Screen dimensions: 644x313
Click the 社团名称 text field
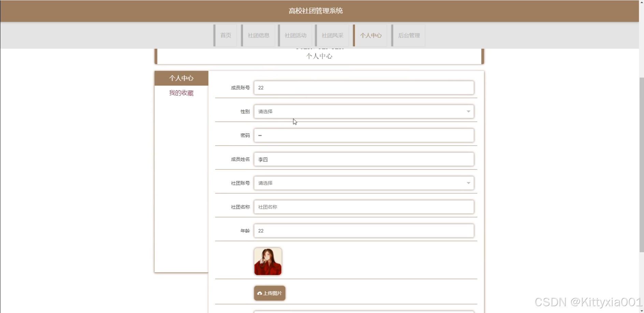364,207
